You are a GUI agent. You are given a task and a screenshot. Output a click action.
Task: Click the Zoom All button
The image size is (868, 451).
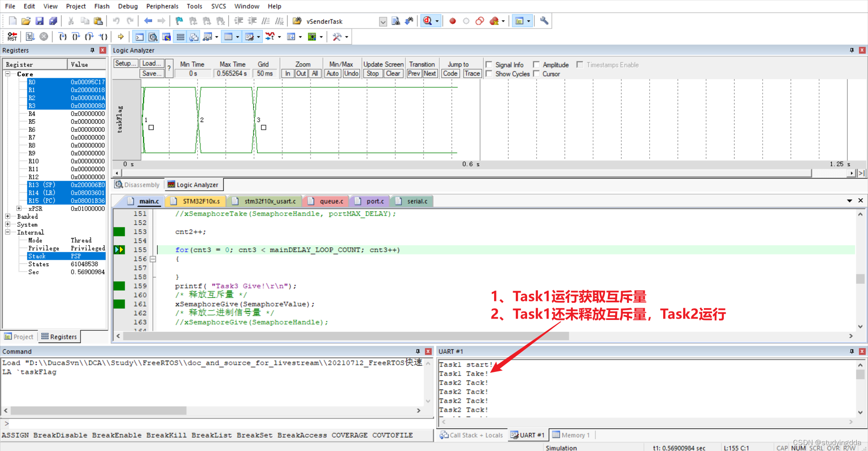click(x=315, y=73)
